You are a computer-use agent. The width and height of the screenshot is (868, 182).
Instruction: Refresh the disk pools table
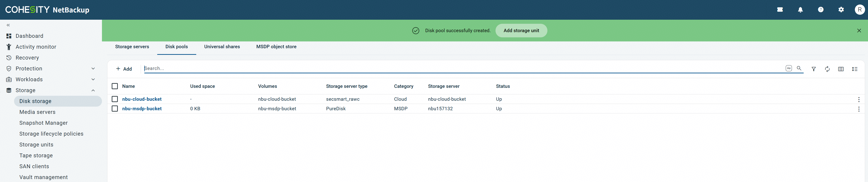(x=827, y=69)
